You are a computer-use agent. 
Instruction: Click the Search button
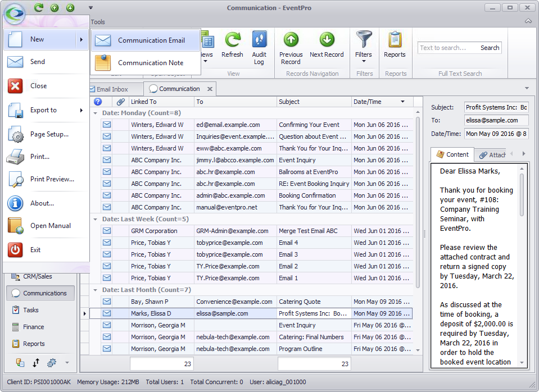(490, 48)
